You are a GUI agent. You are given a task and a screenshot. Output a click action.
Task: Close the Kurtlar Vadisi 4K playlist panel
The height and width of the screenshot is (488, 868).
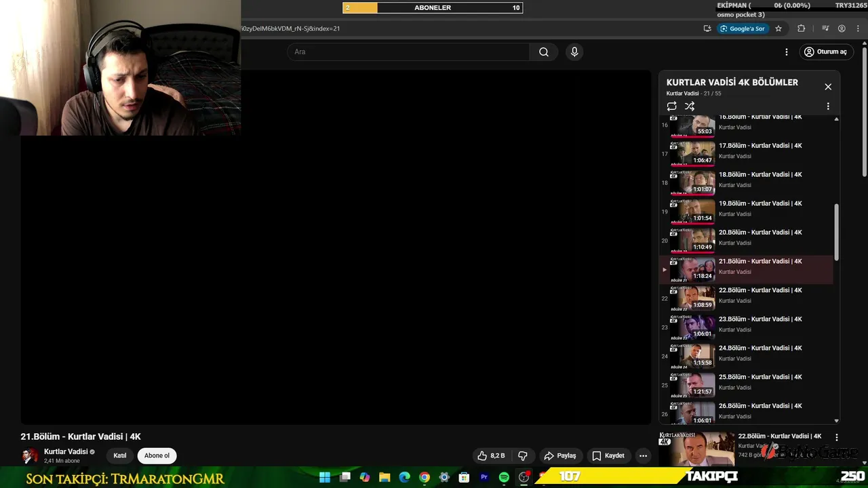click(828, 87)
